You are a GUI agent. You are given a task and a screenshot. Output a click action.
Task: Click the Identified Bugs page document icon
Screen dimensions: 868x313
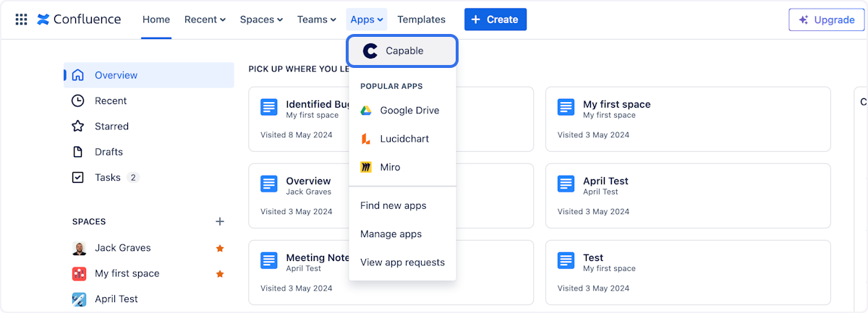(269, 107)
